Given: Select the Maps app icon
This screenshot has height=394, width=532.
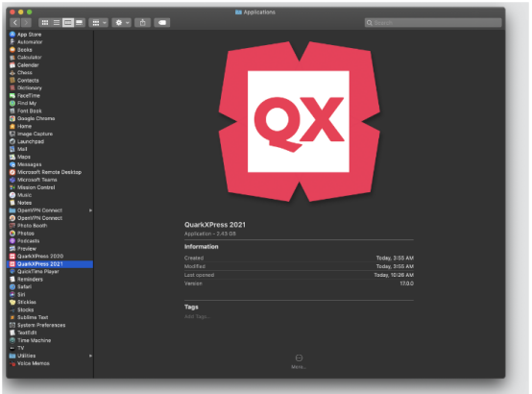Looking at the screenshot, I should click(x=12, y=157).
